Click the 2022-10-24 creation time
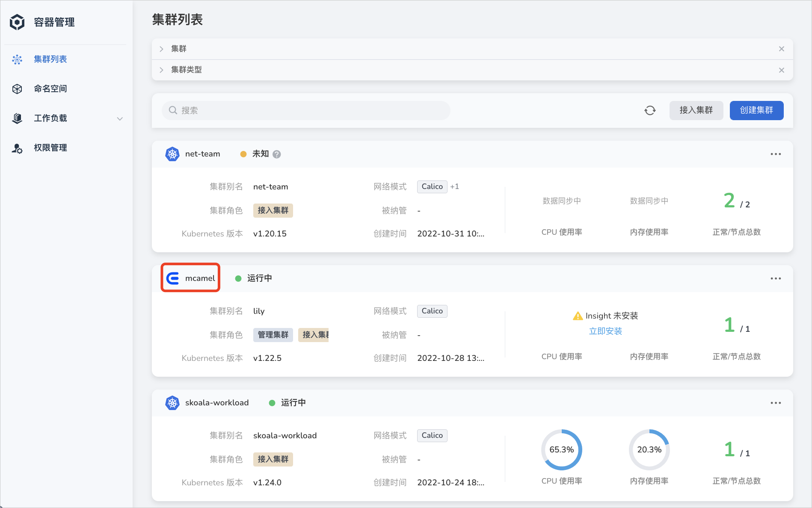Image resolution: width=812 pixels, height=508 pixels. click(x=450, y=483)
